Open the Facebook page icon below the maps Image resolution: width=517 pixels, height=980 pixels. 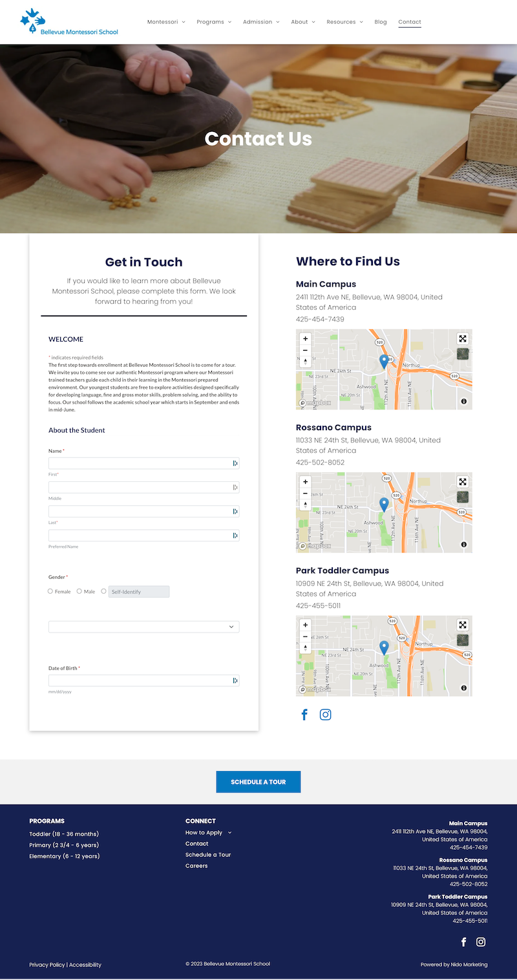pos(304,715)
